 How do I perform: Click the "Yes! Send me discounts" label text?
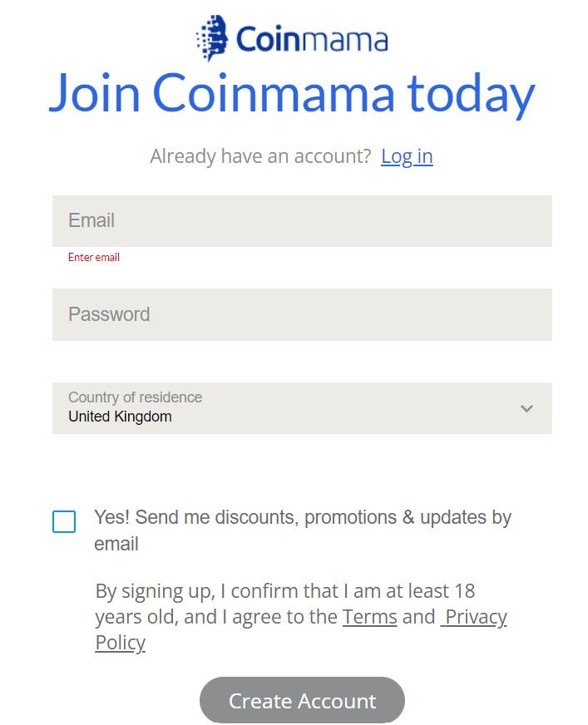[x=303, y=518]
